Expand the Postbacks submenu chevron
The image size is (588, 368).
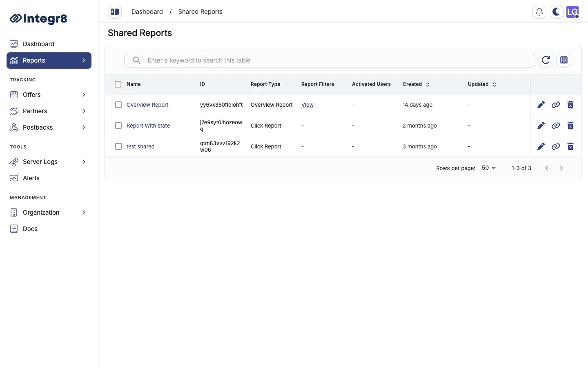click(84, 127)
